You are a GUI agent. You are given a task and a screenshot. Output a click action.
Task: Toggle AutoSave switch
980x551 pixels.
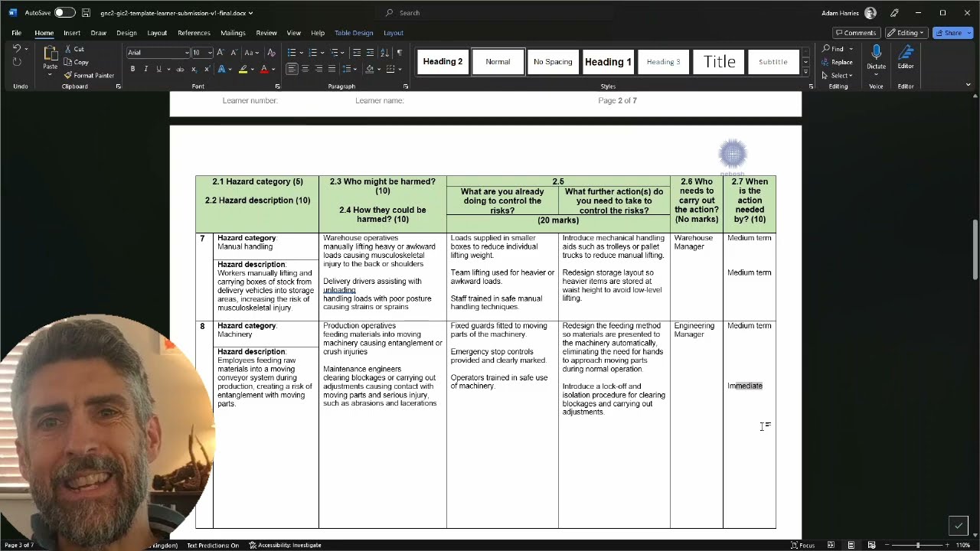pos(64,13)
